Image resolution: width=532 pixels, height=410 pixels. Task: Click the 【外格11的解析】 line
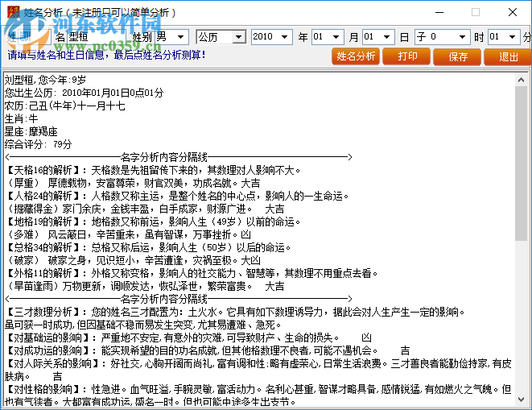click(x=191, y=273)
